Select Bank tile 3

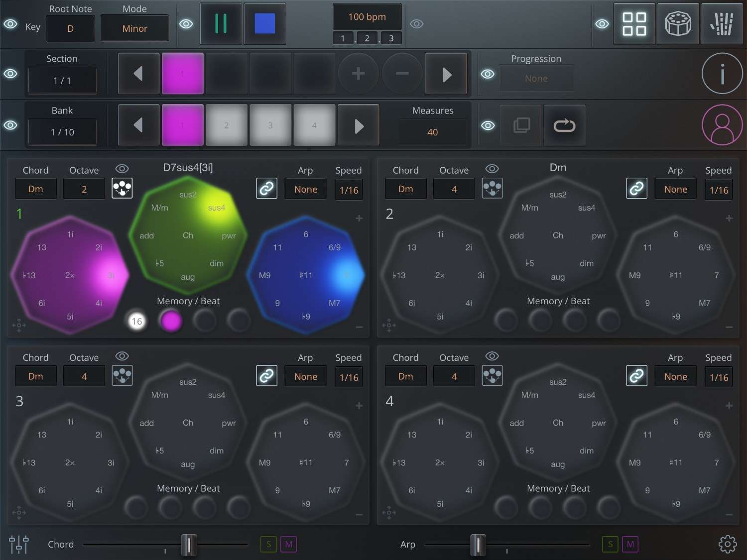270,125
